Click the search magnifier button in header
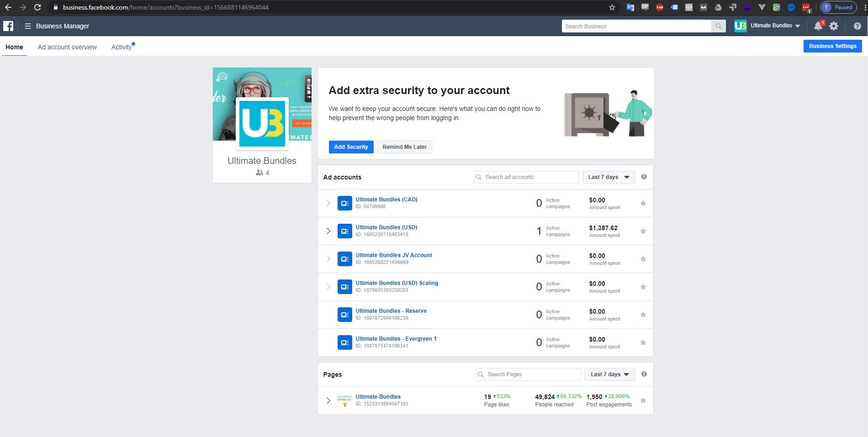Image resolution: width=868 pixels, height=437 pixels. (x=719, y=26)
